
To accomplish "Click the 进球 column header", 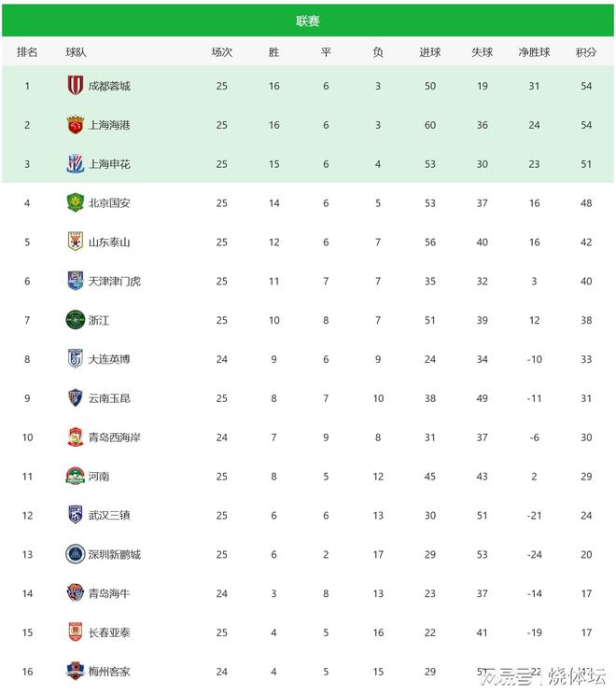I will pyautogui.click(x=429, y=52).
